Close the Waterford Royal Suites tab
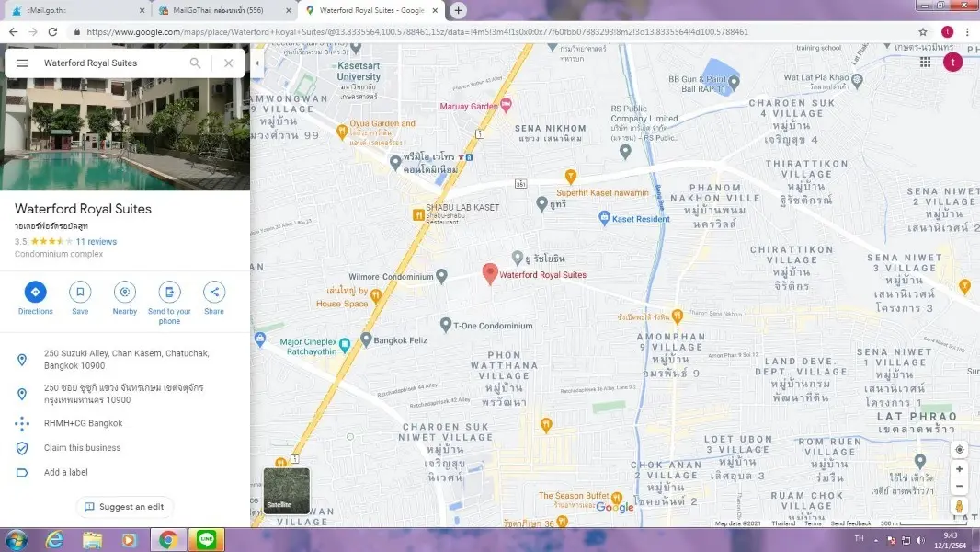 (435, 11)
